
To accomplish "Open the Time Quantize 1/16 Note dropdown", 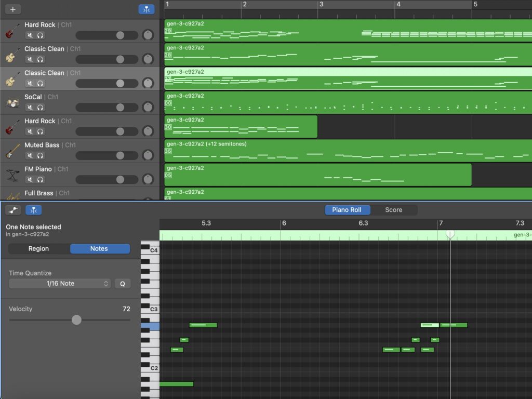I will click(60, 284).
